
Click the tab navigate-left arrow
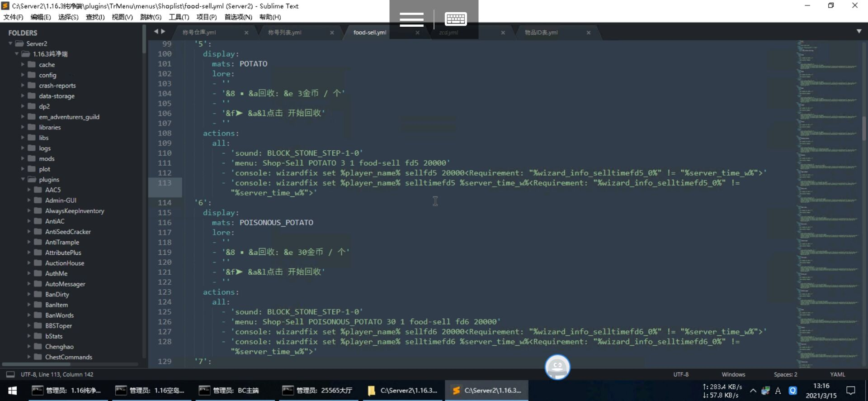156,32
